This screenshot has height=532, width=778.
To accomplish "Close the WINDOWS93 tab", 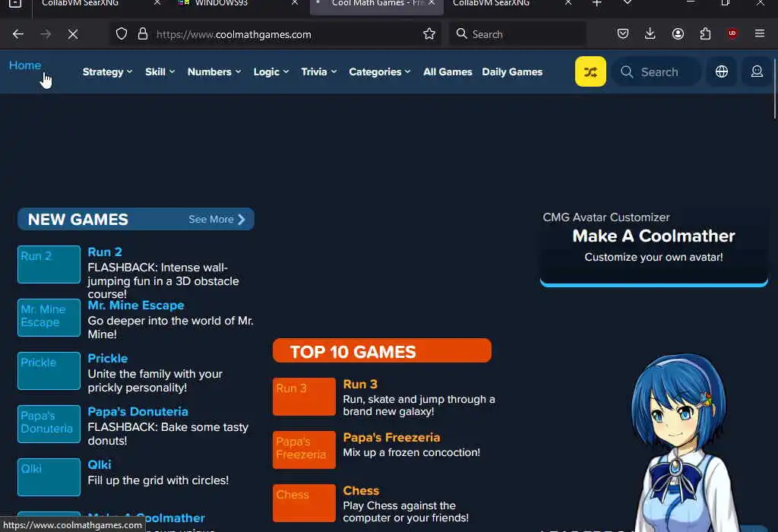I will pos(295,3).
